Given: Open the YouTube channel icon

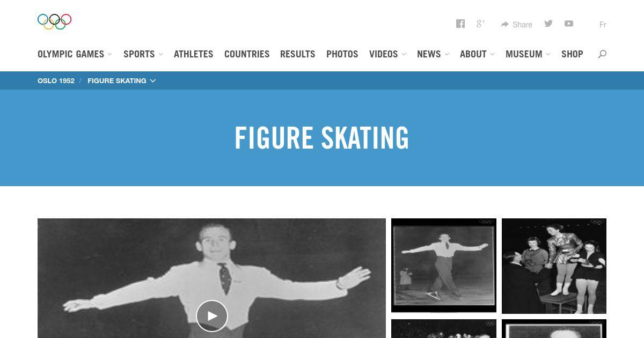Looking at the screenshot, I should point(569,24).
